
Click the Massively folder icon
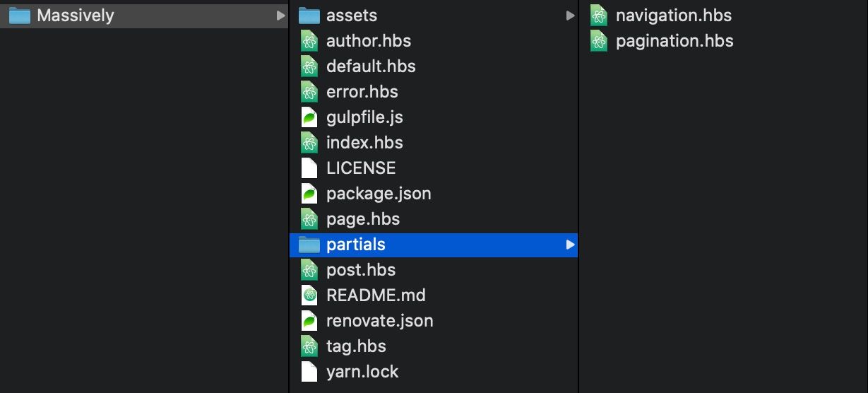pyautogui.click(x=19, y=16)
